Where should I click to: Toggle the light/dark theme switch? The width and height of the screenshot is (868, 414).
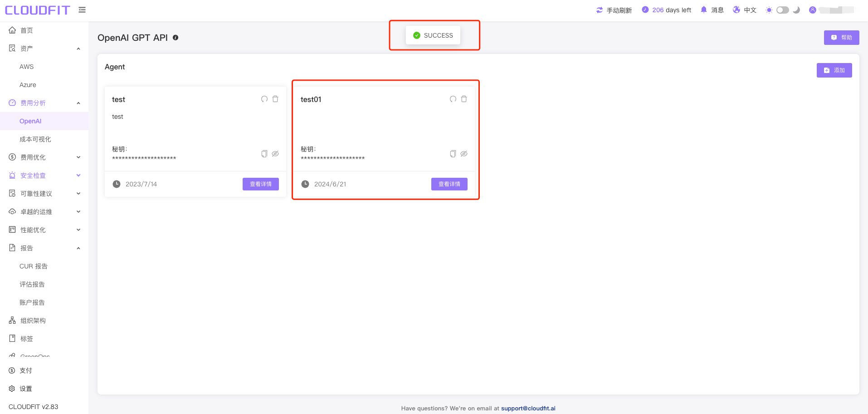783,10
